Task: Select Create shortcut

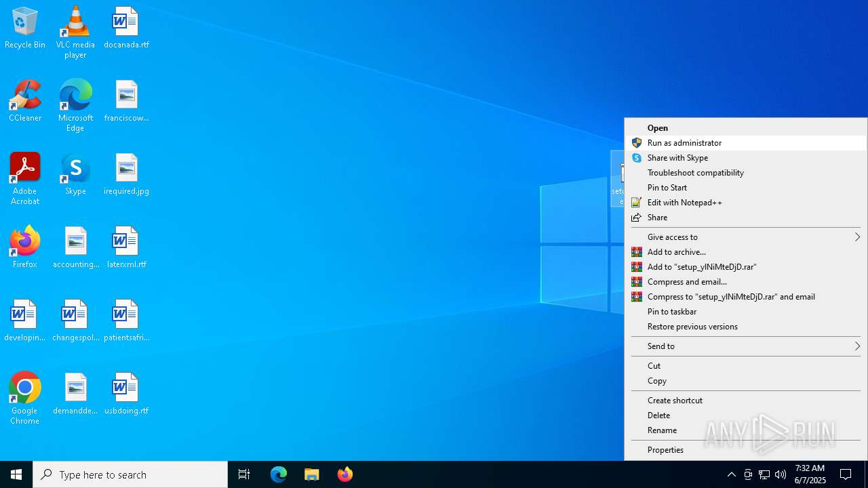Action: coord(746,401)
